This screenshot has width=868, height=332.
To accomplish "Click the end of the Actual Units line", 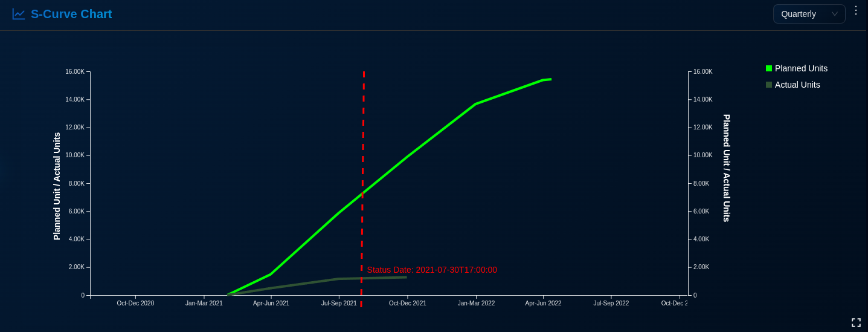I will click(405, 277).
